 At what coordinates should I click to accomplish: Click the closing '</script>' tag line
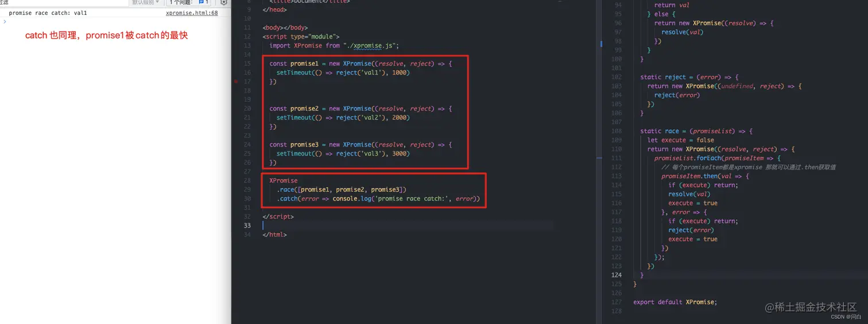pos(278,217)
